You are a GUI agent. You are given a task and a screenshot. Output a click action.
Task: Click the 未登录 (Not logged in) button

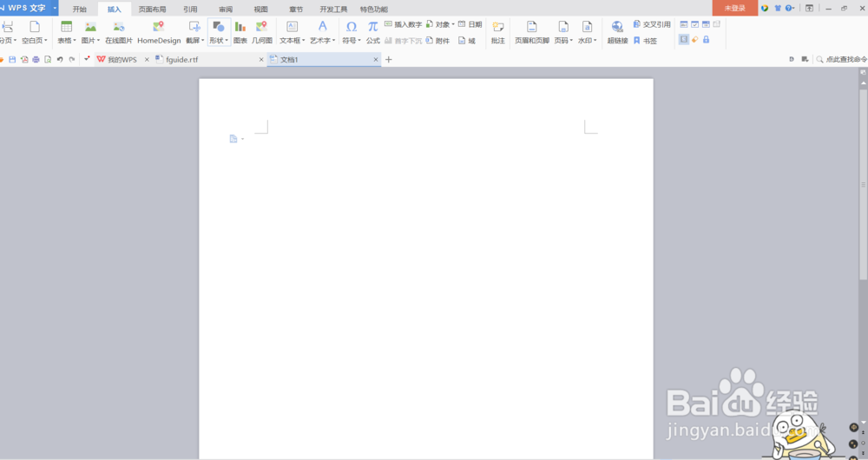pyautogui.click(x=734, y=8)
